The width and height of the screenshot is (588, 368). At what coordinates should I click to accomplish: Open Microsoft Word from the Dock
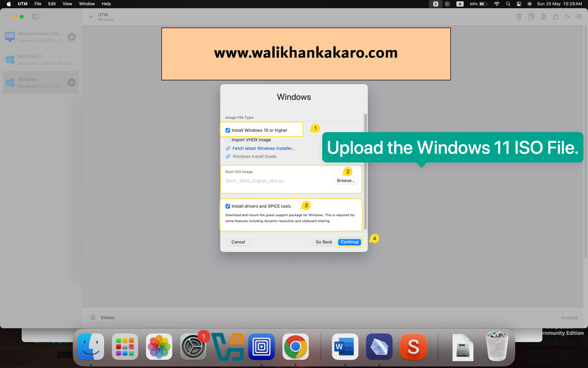[345, 347]
